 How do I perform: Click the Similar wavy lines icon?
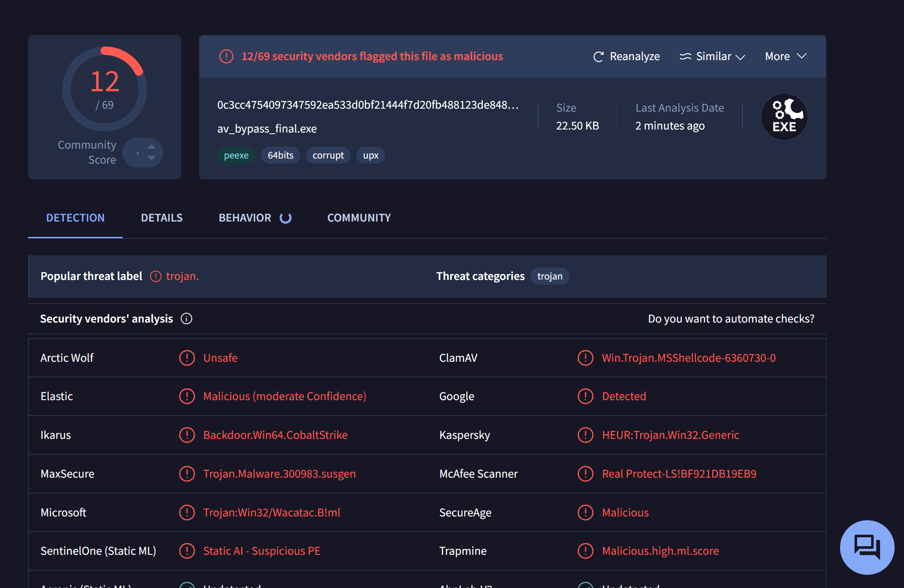[x=685, y=56]
